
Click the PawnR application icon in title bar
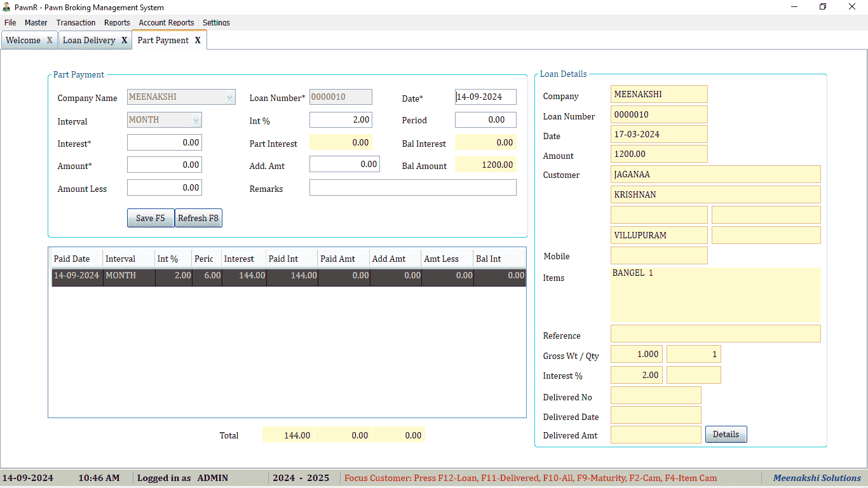6,7
